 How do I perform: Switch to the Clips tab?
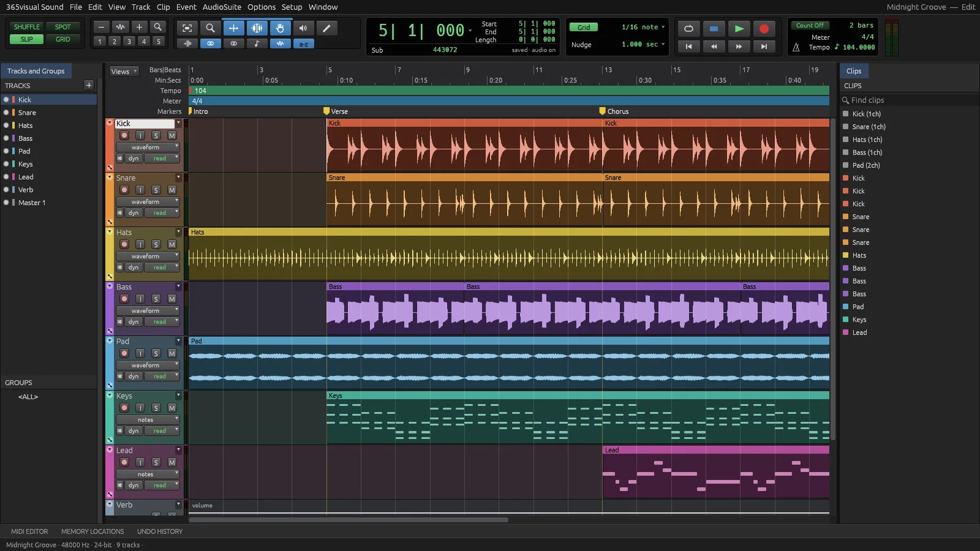point(854,71)
